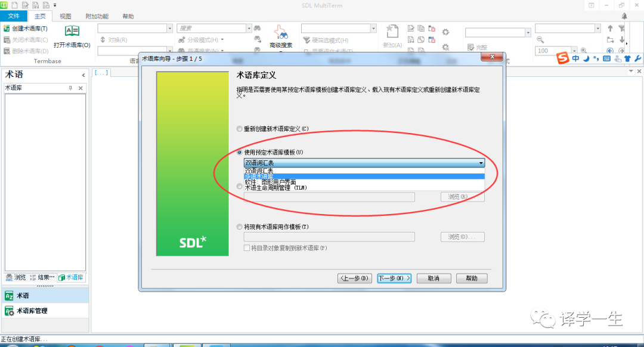Image resolution: width=644 pixels, height=347 pixels.
Task: Choose 双语词汇表 from the dropdown list
Action: tap(364, 171)
